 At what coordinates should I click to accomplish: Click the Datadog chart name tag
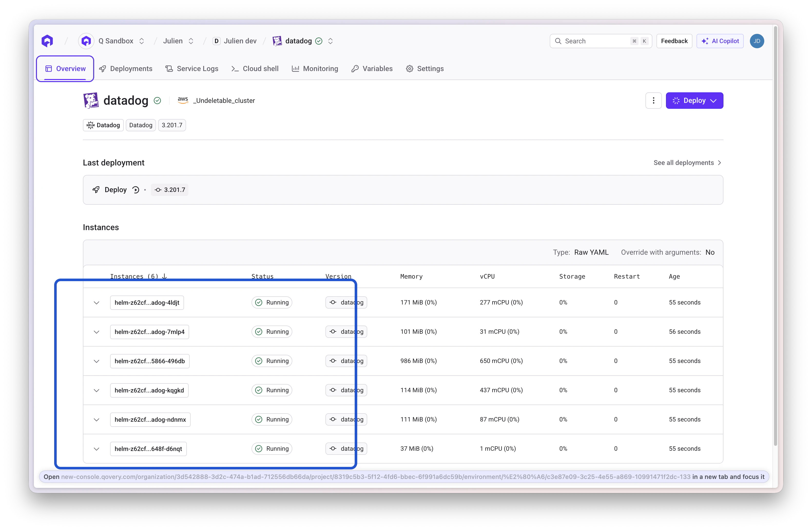(141, 125)
